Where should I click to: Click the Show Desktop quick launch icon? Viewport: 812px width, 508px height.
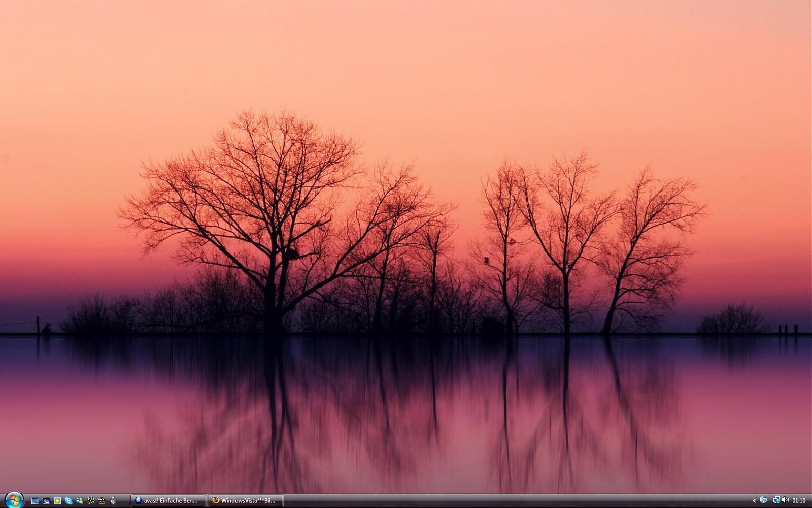35,501
